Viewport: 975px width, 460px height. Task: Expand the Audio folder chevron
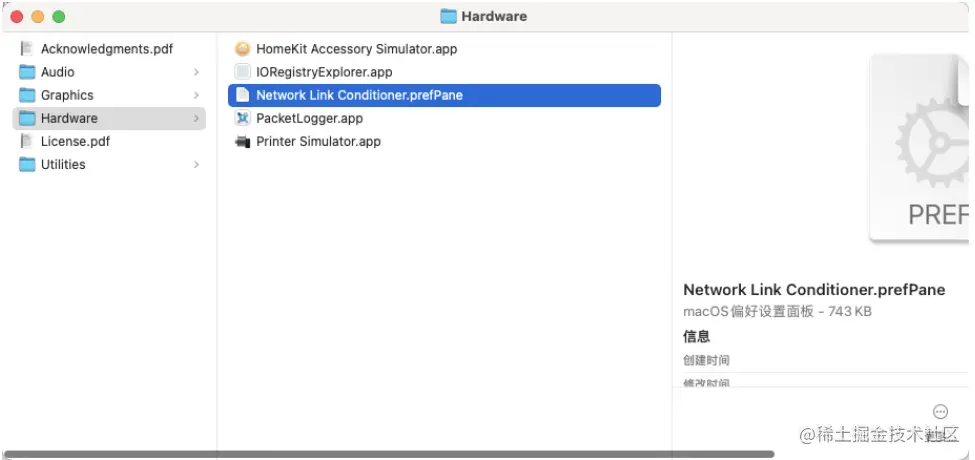[196, 72]
